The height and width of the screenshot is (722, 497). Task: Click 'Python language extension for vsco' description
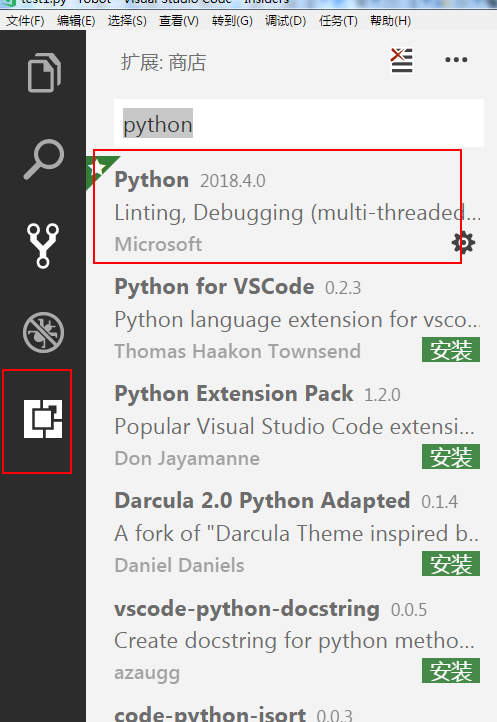(297, 320)
